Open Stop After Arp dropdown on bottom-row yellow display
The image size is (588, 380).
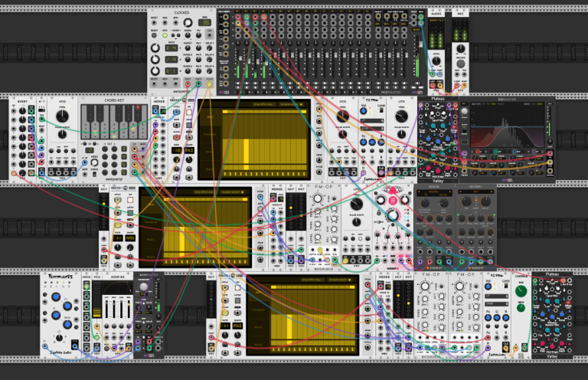(313, 280)
